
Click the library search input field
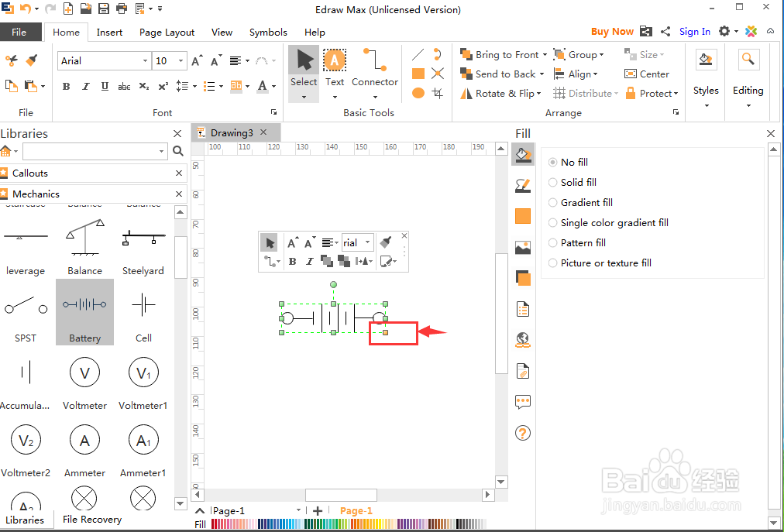pyautogui.click(x=95, y=151)
